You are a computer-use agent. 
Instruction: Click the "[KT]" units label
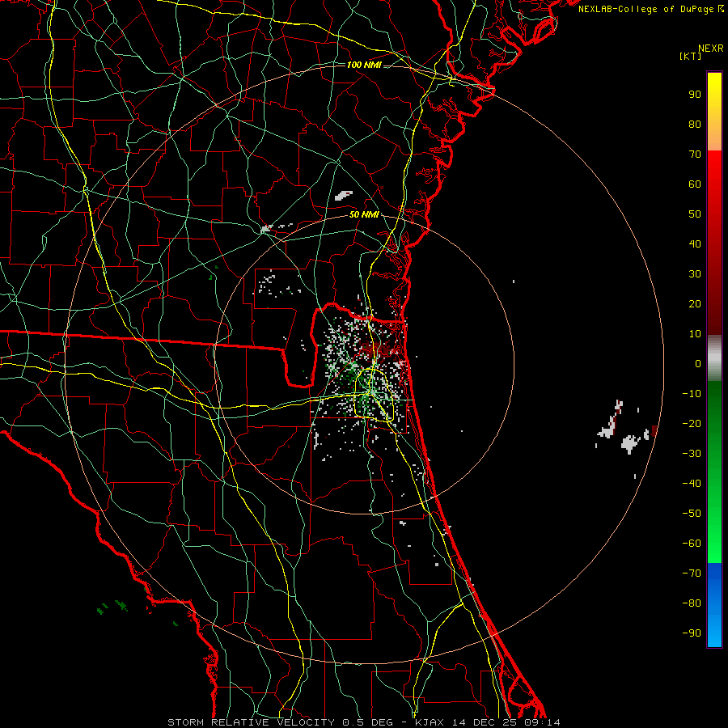[x=690, y=56]
